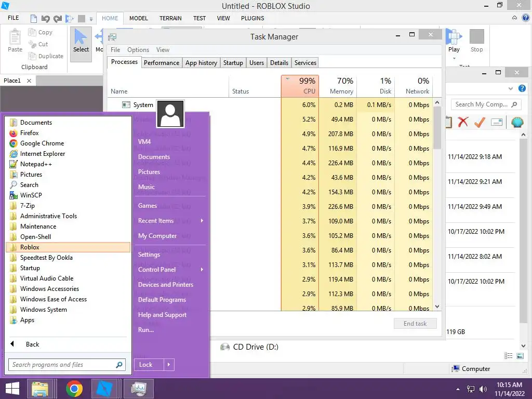Click the Copy clipboard tool
The image size is (532, 399).
tap(41, 32)
